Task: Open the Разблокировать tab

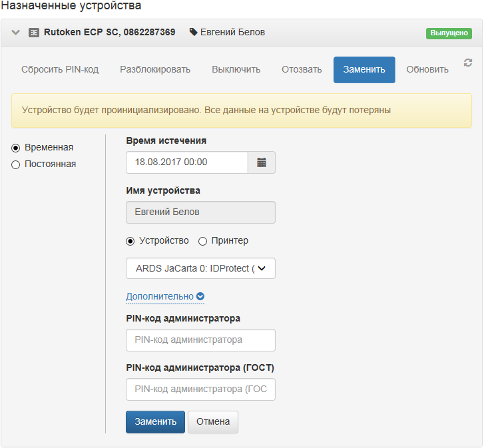Action: click(155, 70)
